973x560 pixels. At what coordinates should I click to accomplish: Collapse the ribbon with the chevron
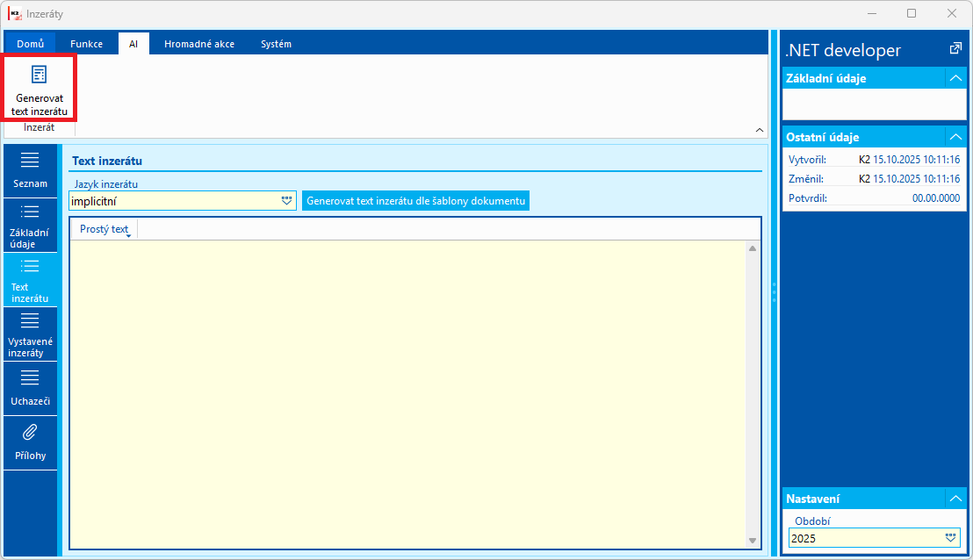point(760,130)
